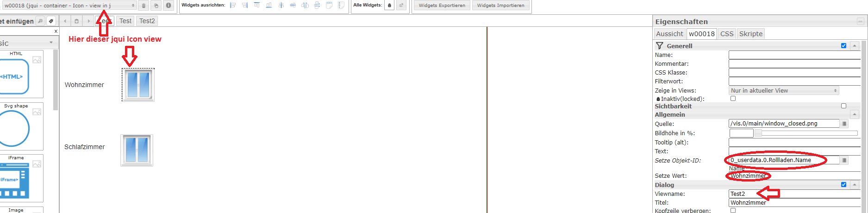Open the Skripte properties tab
The height and width of the screenshot is (213, 868).
pyautogui.click(x=751, y=34)
